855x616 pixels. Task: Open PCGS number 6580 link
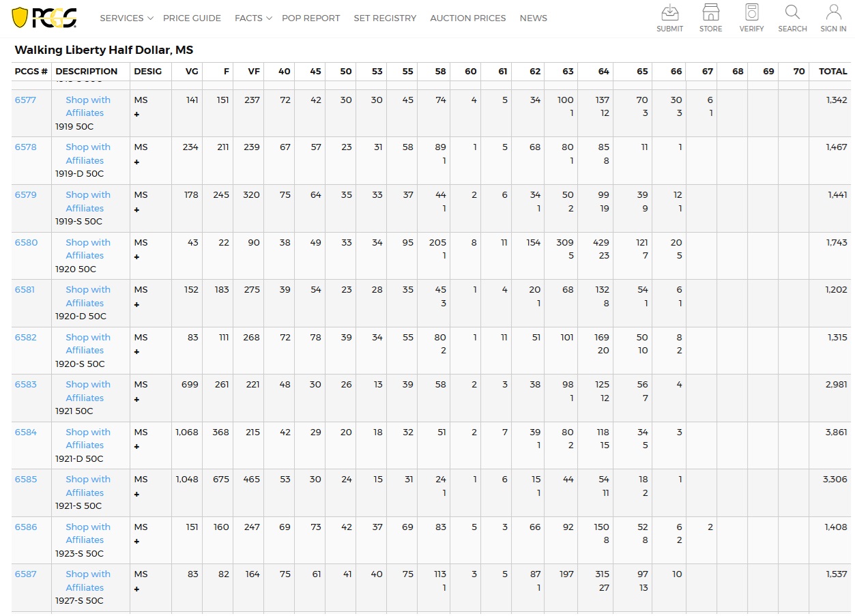27,242
